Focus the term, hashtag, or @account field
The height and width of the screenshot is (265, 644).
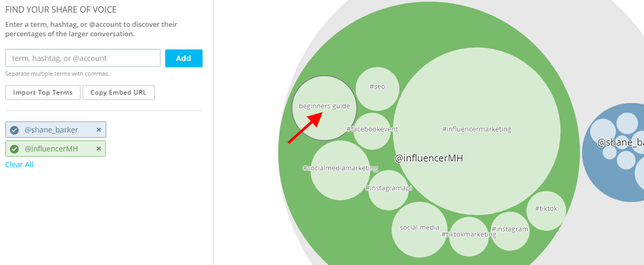(83, 58)
